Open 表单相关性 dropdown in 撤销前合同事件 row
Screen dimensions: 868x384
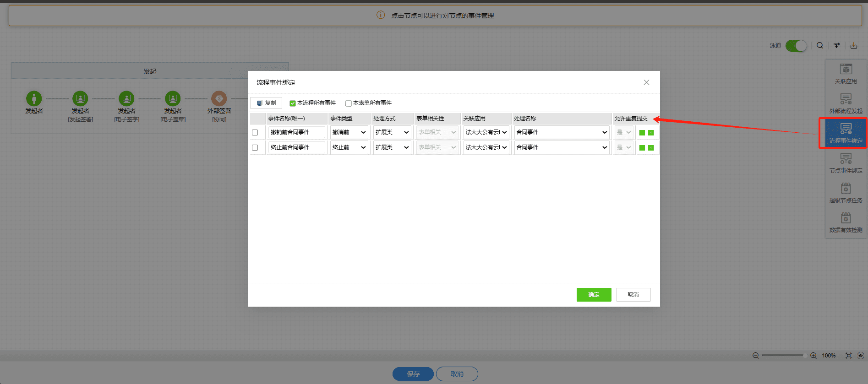click(x=437, y=132)
